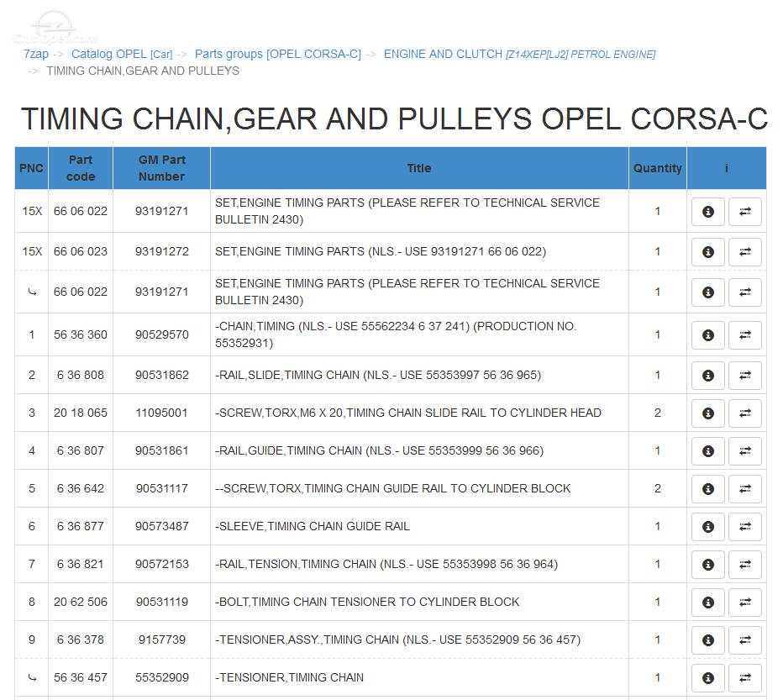The height and width of the screenshot is (700, 783).
Task: Select part code 6 36 642
Action: [x=81, y=488]
